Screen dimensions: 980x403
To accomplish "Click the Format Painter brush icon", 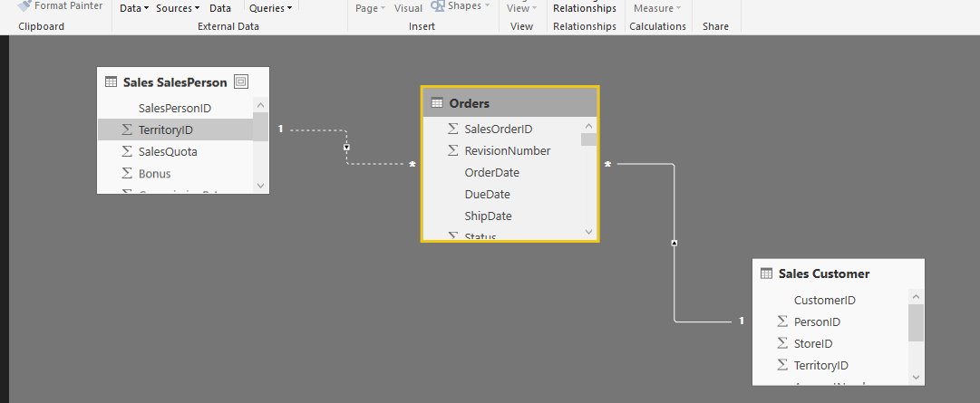I will pos(24,5).
